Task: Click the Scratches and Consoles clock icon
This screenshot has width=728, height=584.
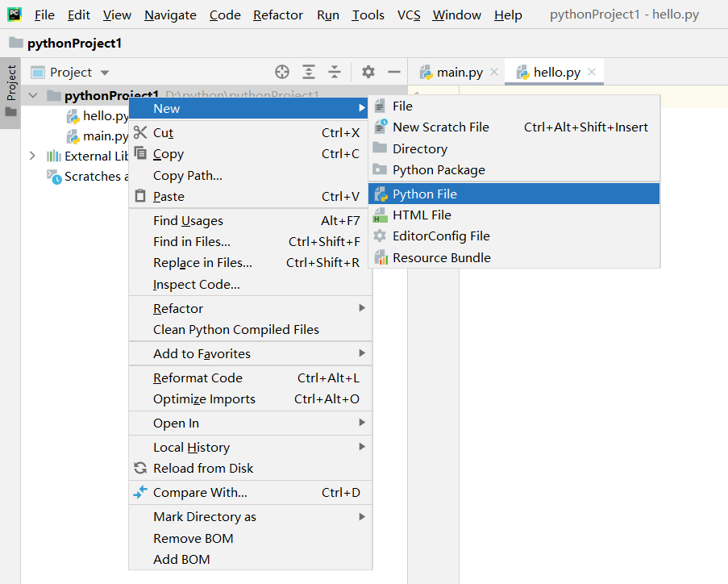Action: (x=54, y=177)
